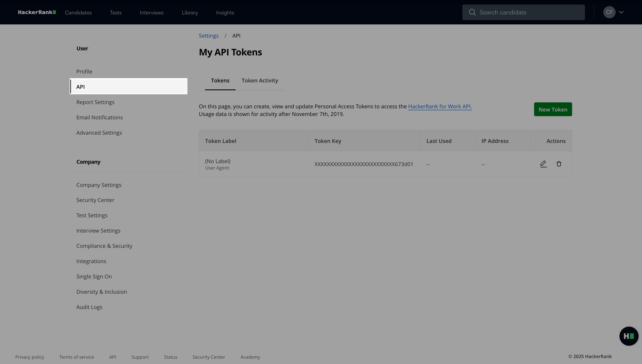Click the HackerRank logo in the header
This screenshot has height=364, width=642.
coord(37,12)
